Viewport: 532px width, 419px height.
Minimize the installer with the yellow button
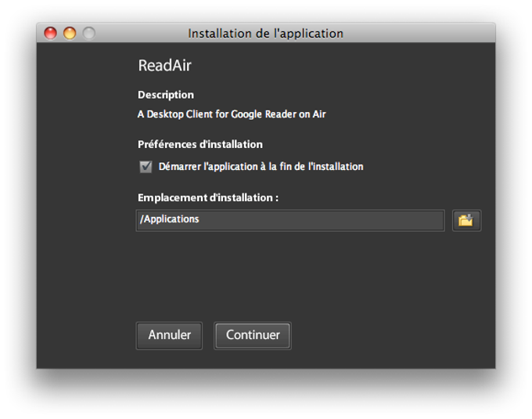click(70, 33)
